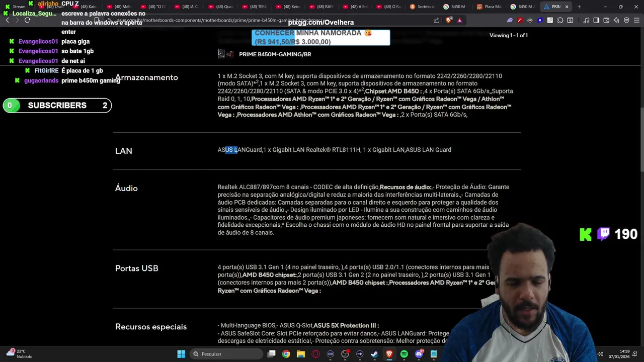
Task: Click the Armazenamento section heading
Action: (x=146, y=77)
